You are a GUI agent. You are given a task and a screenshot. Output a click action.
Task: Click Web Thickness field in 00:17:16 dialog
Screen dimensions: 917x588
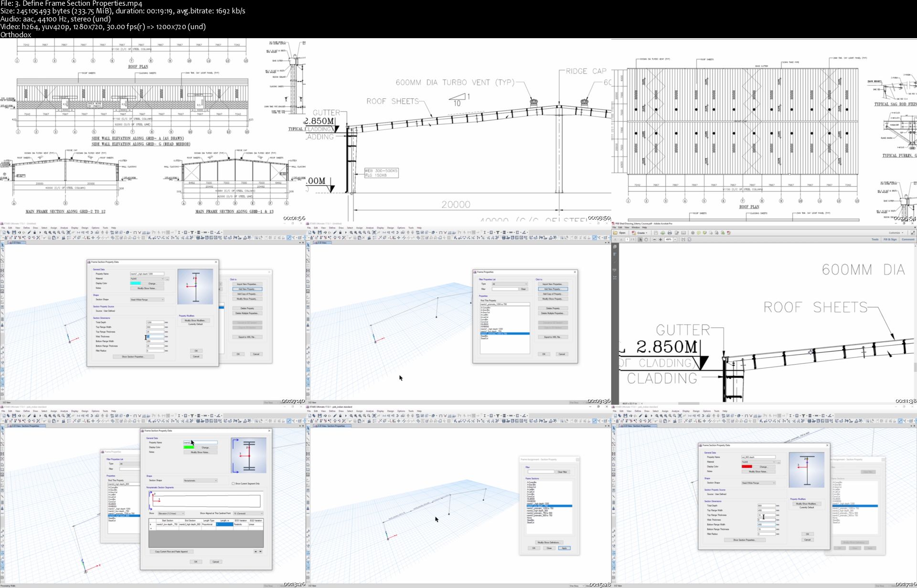(x=767, y=520)
